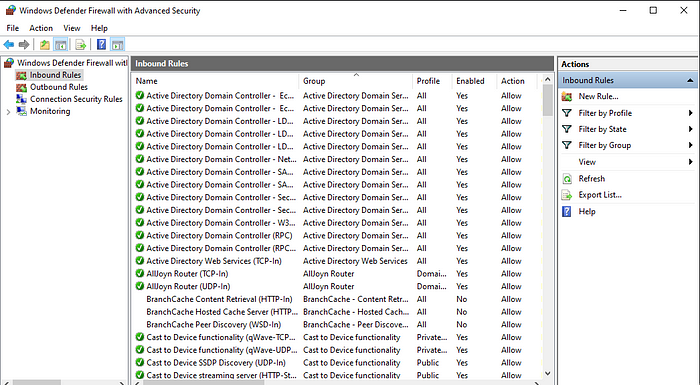Image resolution: width=700 pixels, height=385 pixels.
Task: Click the Back arrow toolbar icon
Action: tap(8, 44)
